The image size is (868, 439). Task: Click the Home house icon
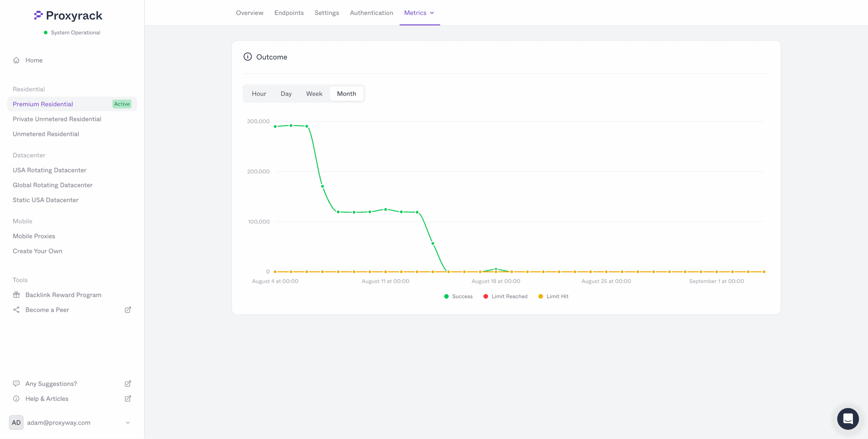coord(16,60)
